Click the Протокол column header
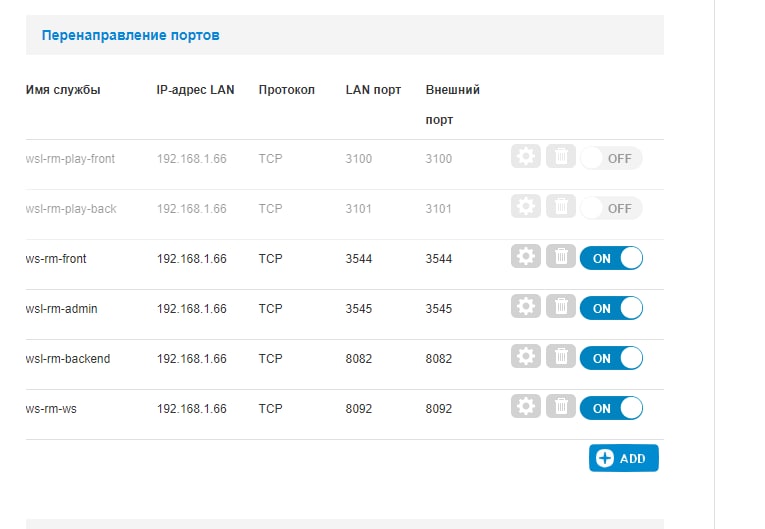 pyautogui.click(x=286, y=90)
